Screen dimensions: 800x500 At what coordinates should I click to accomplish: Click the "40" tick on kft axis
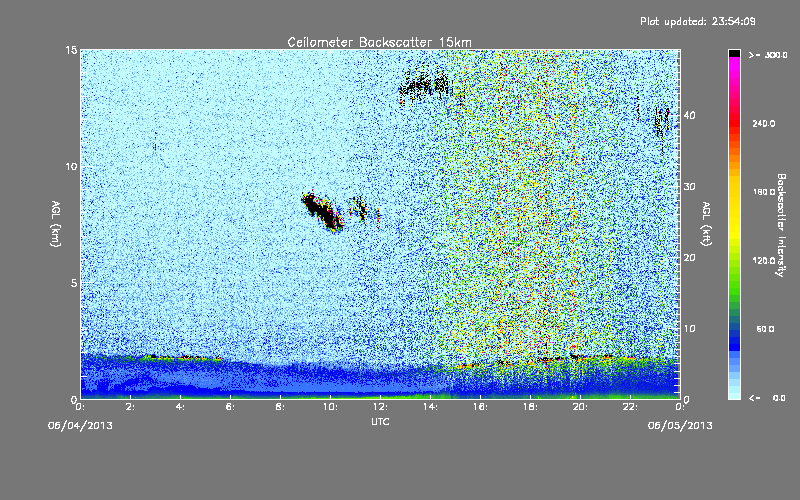689,115
